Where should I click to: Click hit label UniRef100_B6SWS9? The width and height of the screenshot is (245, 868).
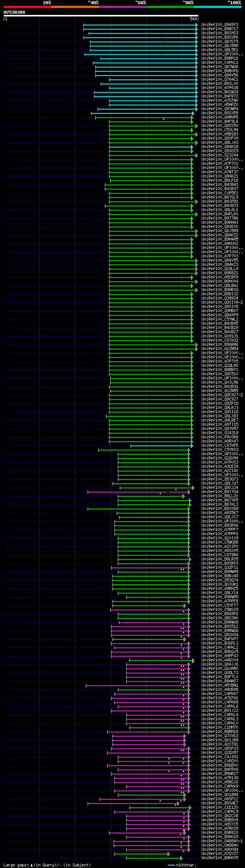tap(220, 92)
